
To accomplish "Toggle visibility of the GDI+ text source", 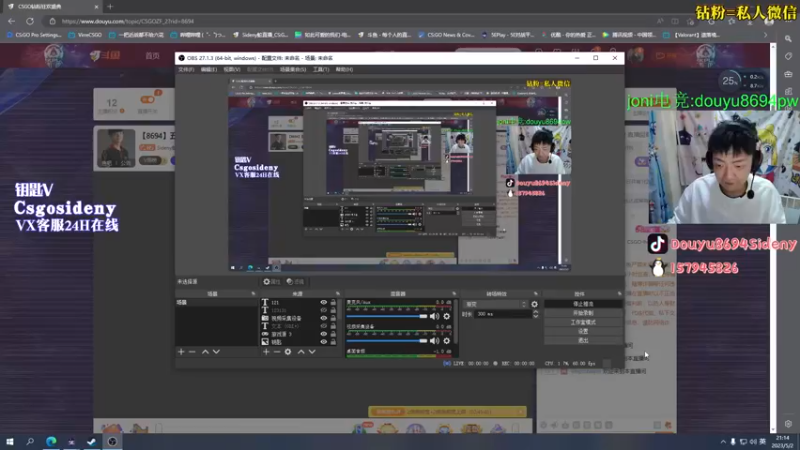I will (x=323, y=326).
